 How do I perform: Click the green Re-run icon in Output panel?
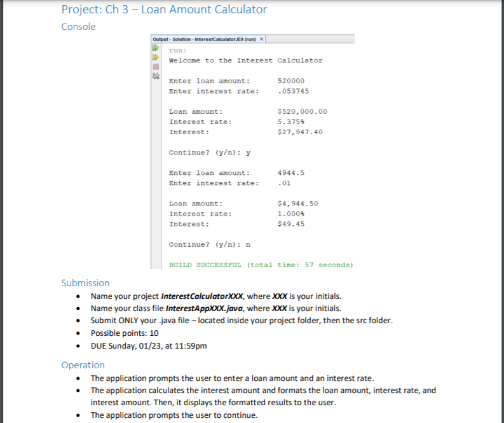coord(156,48)
